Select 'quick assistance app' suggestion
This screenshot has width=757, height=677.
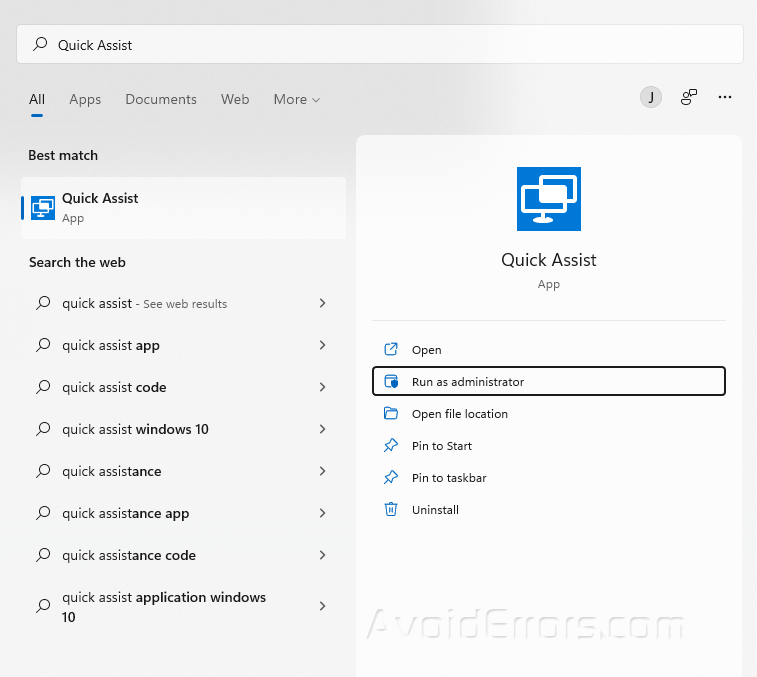(183, 513)
